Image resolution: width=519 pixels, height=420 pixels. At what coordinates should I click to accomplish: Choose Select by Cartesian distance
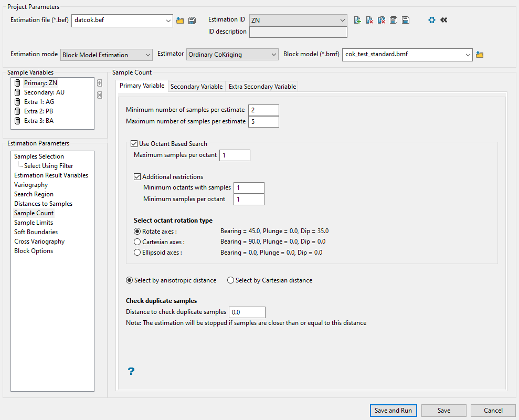click(x=230, y=280)
